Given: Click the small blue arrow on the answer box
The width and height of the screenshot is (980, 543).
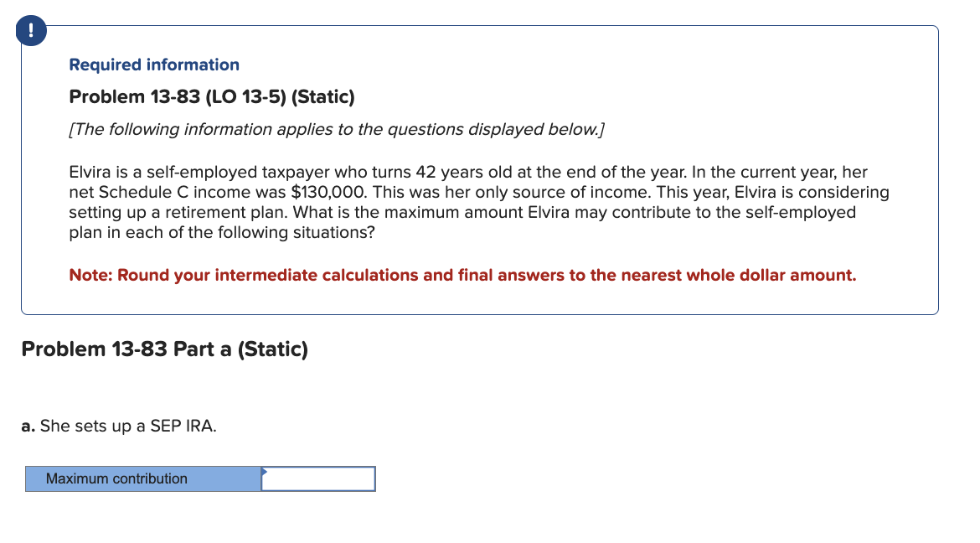Looking at the screenshot, I should 265,473.
